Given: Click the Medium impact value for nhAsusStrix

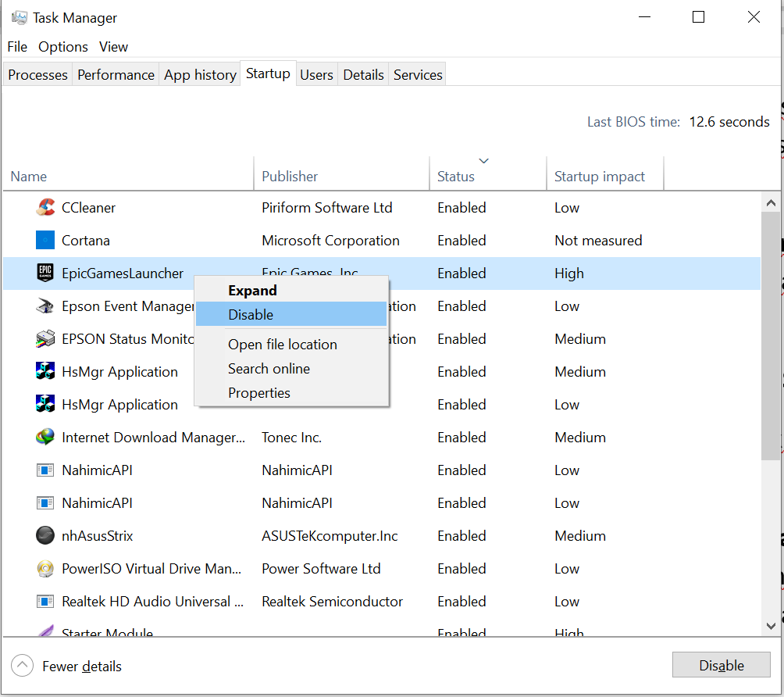Looking at the screenshot, I should pos(580,535).
